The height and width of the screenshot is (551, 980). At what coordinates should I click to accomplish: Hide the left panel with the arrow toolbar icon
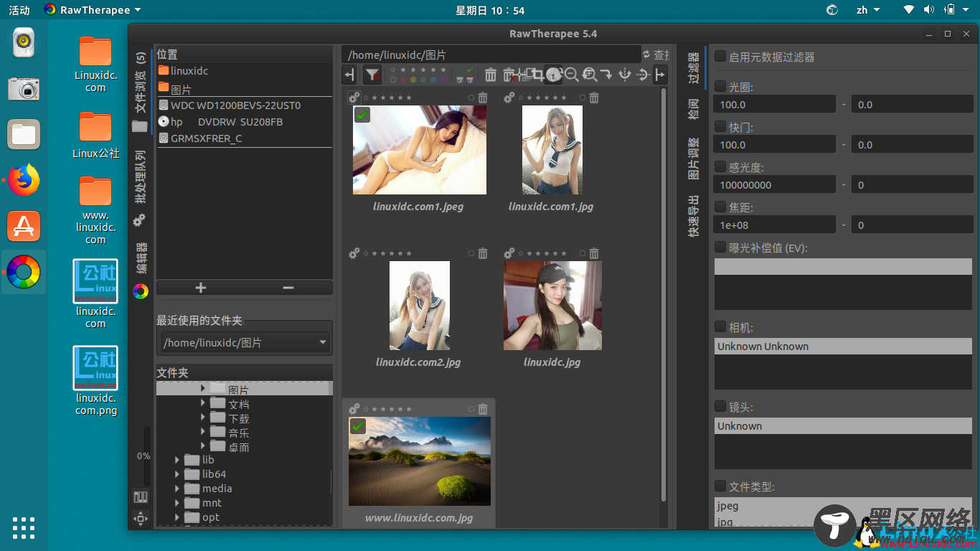point(349,75)
